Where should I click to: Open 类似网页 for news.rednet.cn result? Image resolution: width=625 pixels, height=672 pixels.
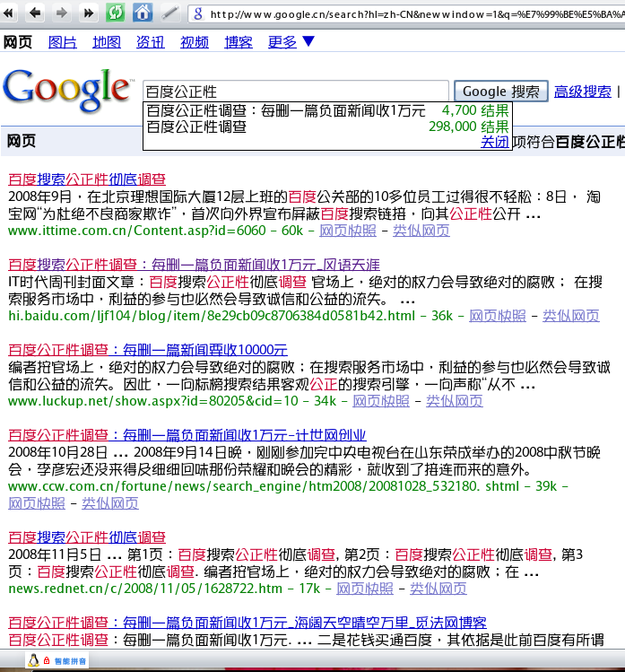[x=438, y=589]
